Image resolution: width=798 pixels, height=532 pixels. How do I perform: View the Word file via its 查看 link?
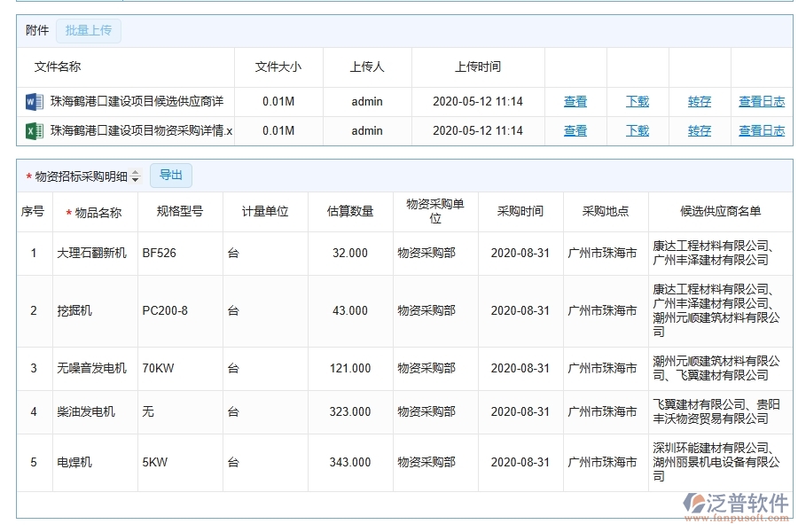(x=575, y=101)
